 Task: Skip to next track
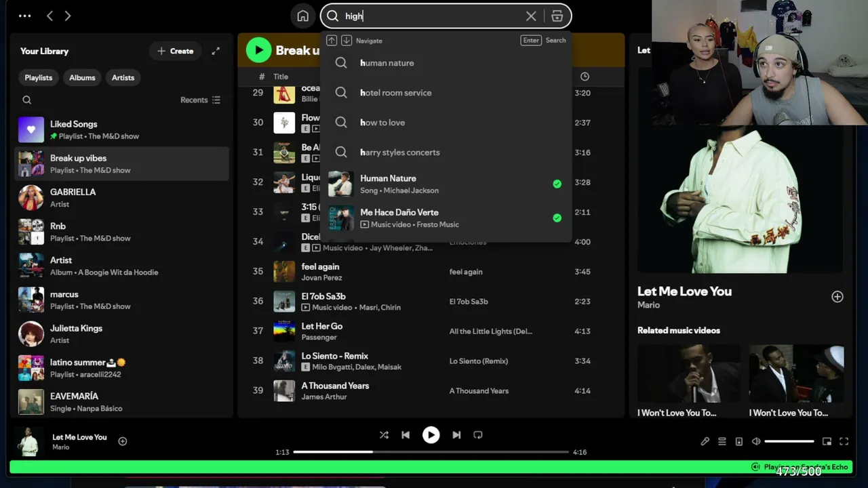point(456,435)
